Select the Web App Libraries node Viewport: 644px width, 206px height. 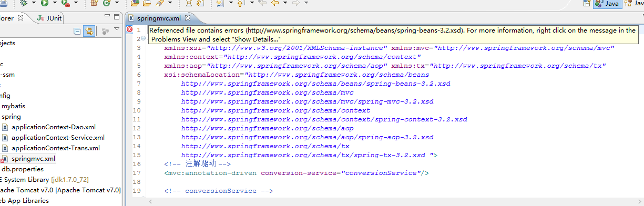click(25, 201)
